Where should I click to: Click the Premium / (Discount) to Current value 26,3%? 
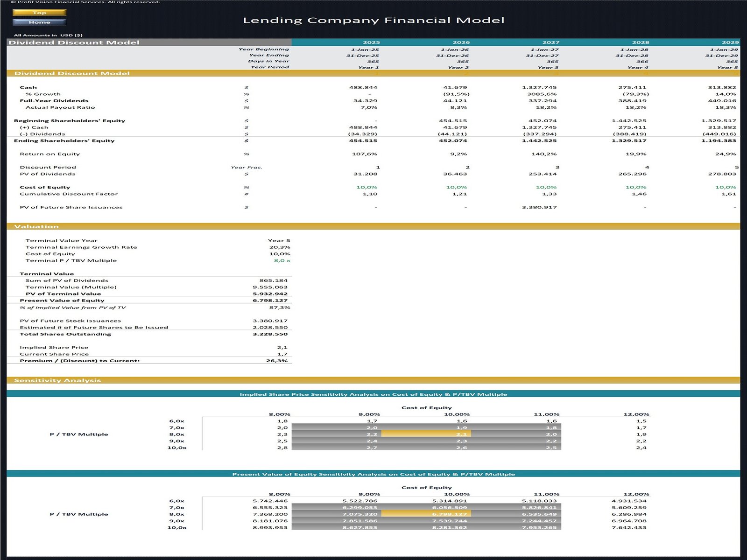276,361
